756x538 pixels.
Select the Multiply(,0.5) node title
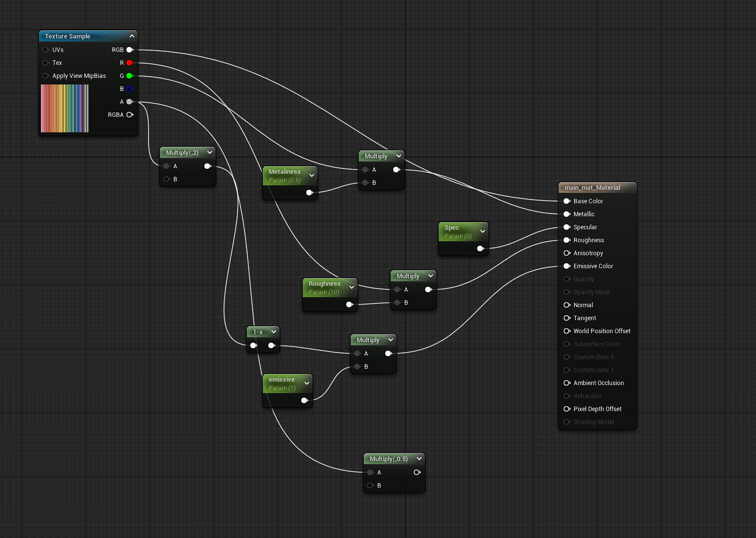pos(389,459)
